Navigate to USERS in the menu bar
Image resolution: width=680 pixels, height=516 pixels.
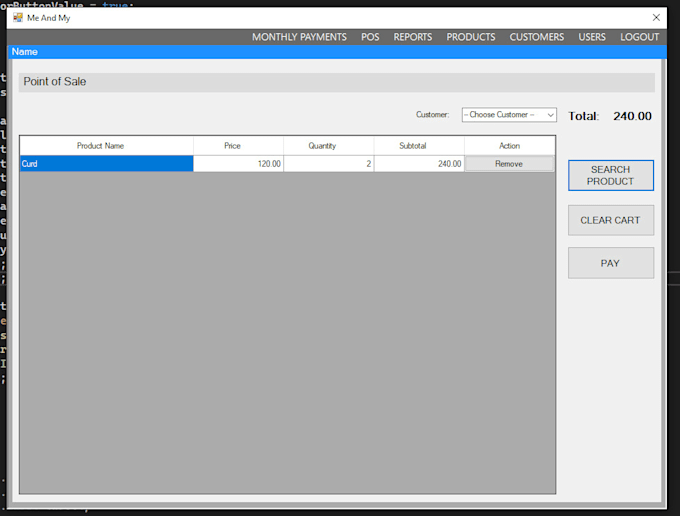click(x=592, y=37)
